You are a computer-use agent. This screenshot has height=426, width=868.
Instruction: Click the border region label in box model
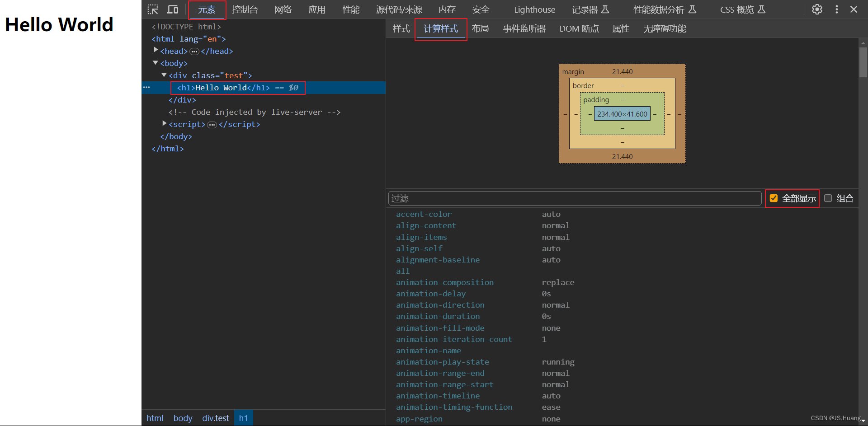(583, 86)
